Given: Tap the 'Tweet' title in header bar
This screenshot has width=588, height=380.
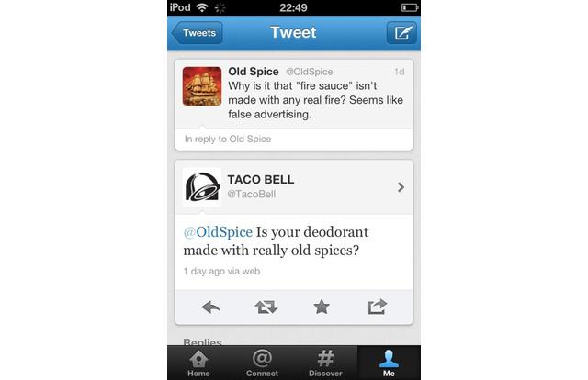Looking at the screenshot, I should 293,32.
